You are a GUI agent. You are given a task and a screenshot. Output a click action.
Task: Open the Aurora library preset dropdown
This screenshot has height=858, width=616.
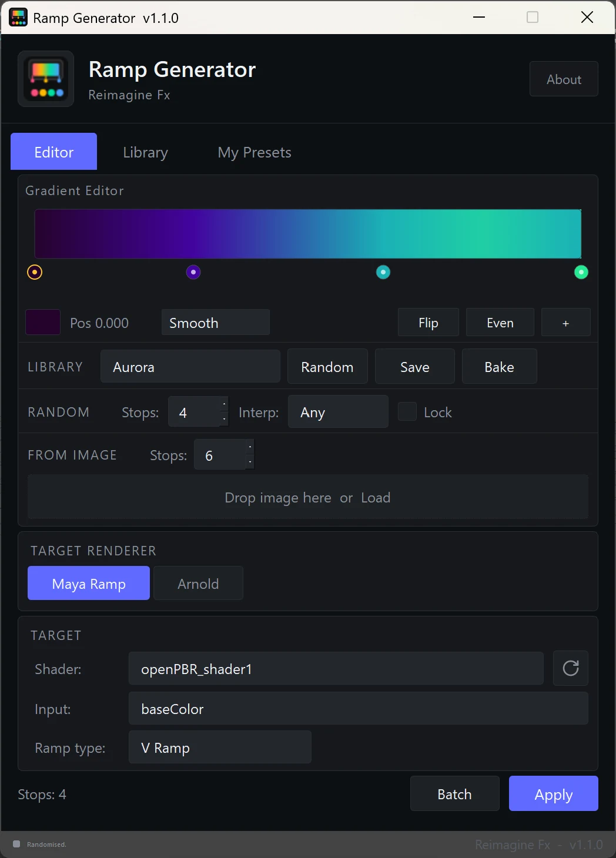[x=190, y=367]
